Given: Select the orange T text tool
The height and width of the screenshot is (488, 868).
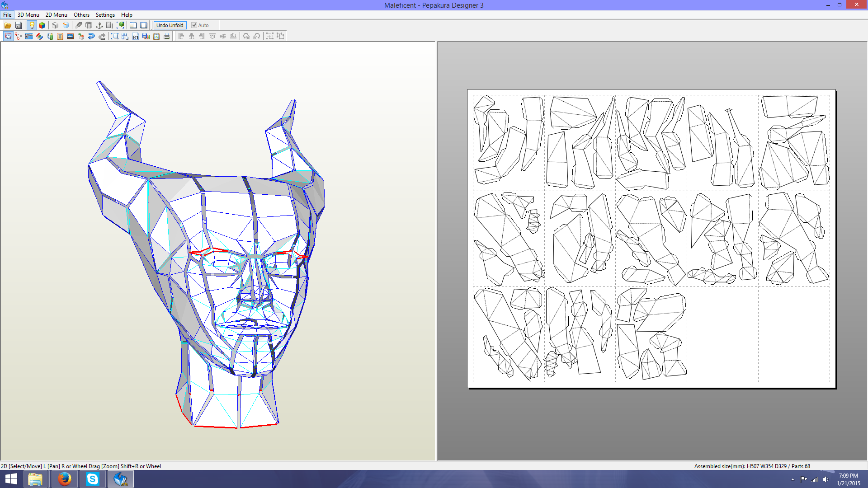Looking at the screenshot, I should click(x=60, y=36).
